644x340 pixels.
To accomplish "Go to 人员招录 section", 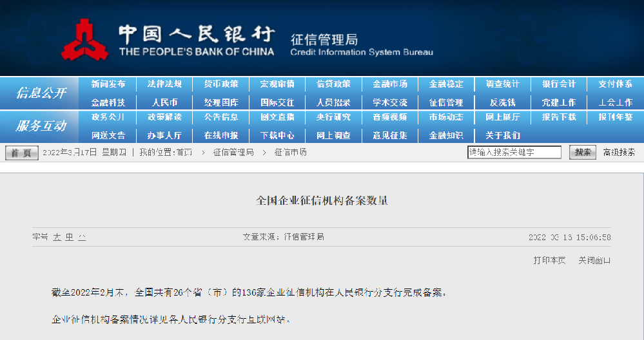I will pos(333,102).
